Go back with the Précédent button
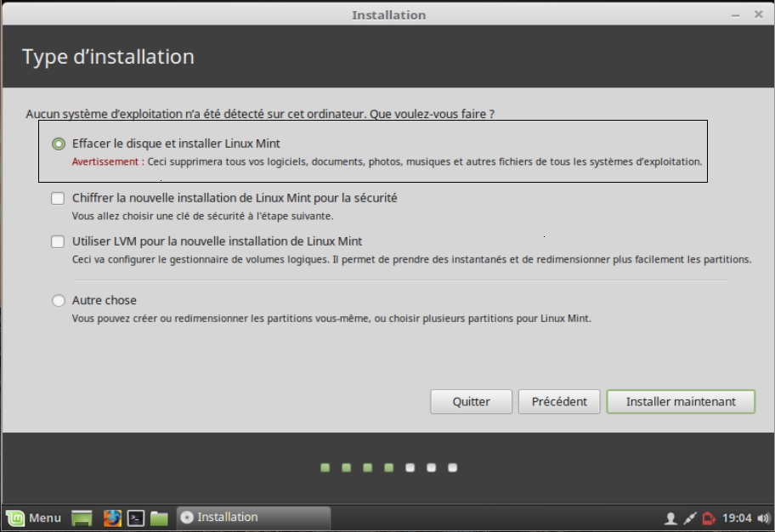Image resolution: width=775 pixels, height=532 pixels. [x=559, y=401]
